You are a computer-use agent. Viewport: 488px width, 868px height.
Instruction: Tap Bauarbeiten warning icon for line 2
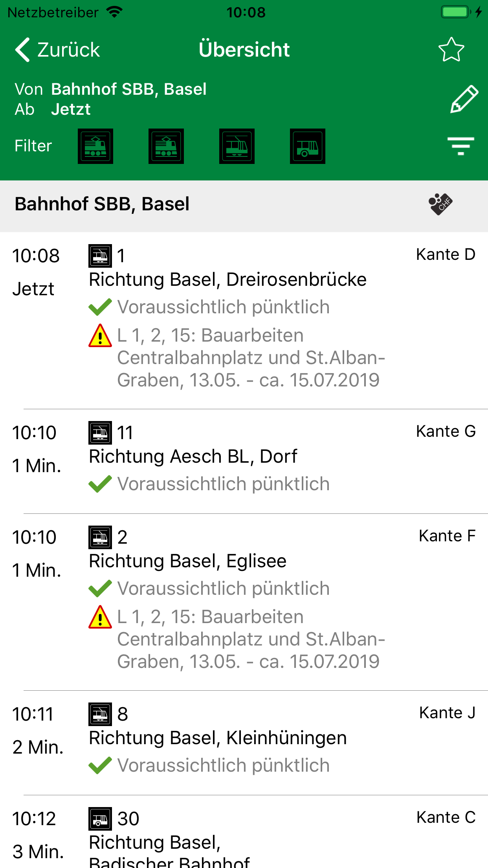100,617
